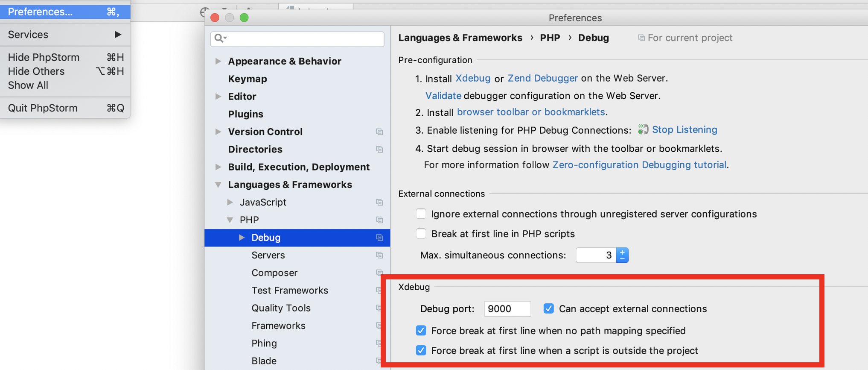Image resolution: width=868 pixels, height=370 pixels.
Task: Click PHP in the breadcrumb path
Action: click(550, 38)
